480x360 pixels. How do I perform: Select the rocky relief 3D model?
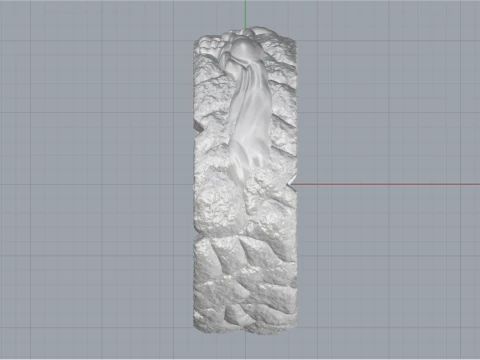[245, 180]
